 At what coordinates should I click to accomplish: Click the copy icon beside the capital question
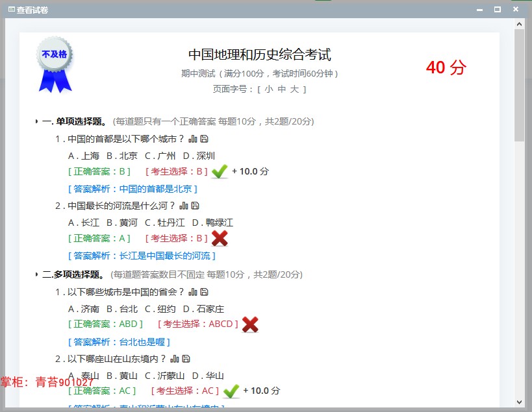(x=203, y=139)
